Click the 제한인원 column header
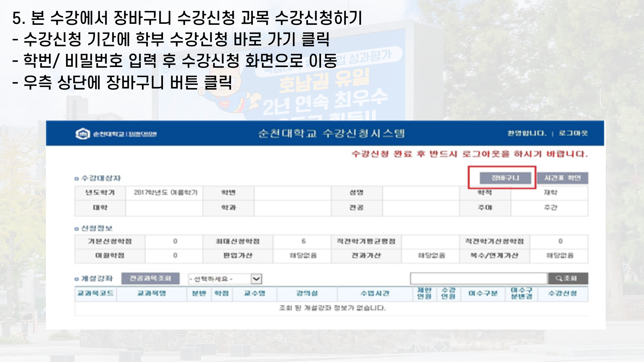 coord(425,294)
